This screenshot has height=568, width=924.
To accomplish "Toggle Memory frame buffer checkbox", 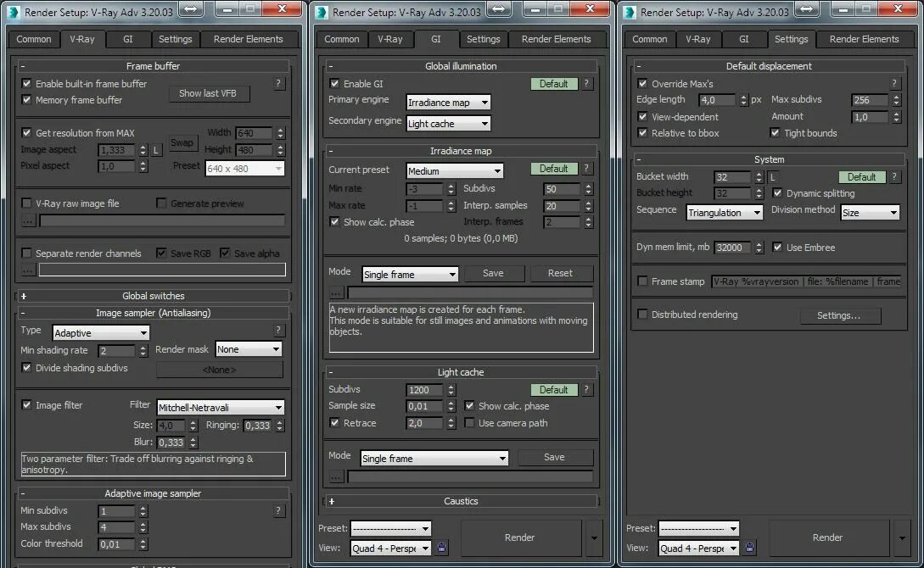I will [26, 99].
